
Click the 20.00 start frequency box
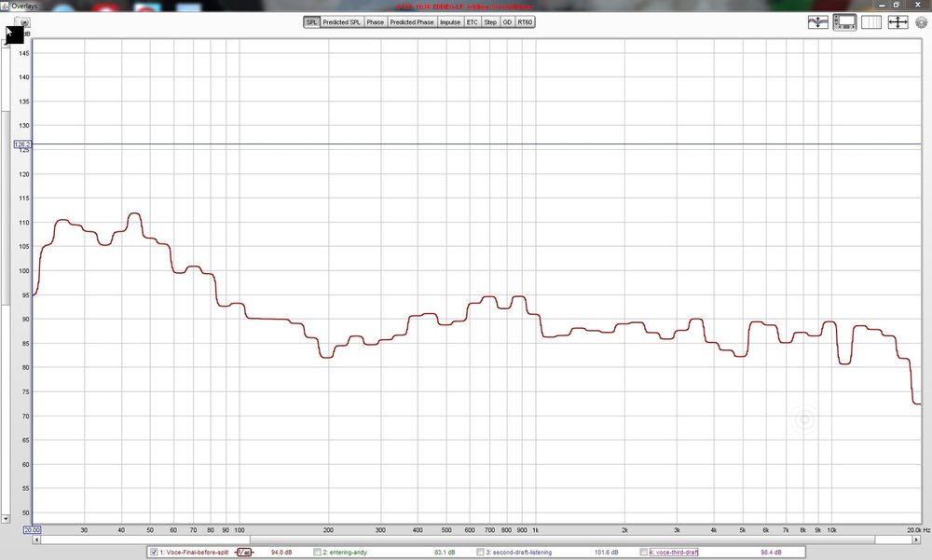pos(32,529)
